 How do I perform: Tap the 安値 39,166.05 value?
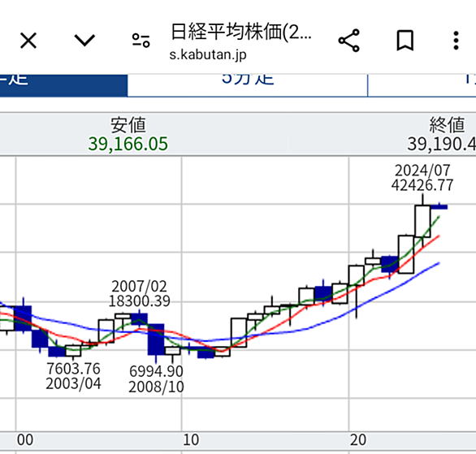[128, 144]
